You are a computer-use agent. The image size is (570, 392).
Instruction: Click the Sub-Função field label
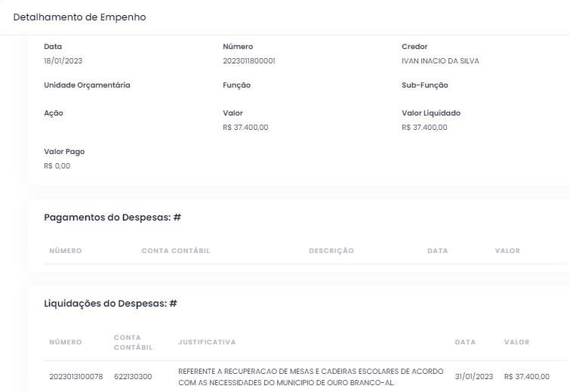(424, 85)
